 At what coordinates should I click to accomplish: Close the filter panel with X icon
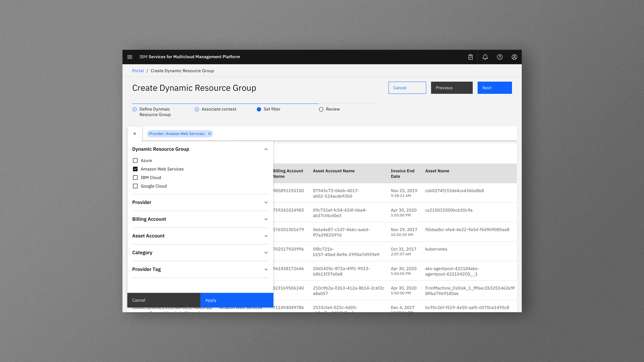pyautogui.click(x=135, y=134)
